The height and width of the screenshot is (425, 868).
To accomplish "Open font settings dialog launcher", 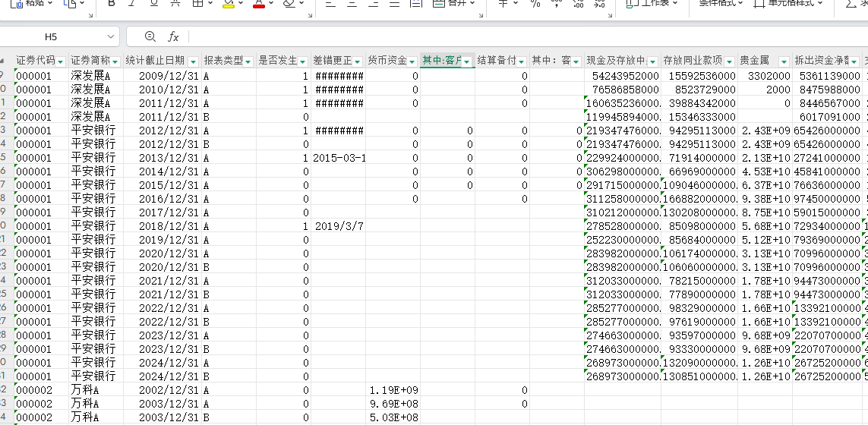I will click(309, 16).
